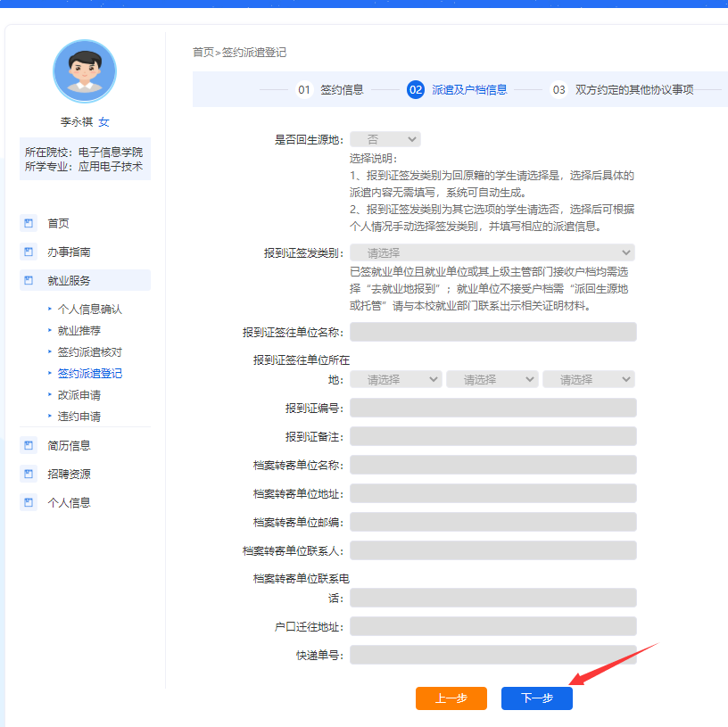
Task: Click the 报到证签往单位名称 input field
Action: tap(492, 332)
